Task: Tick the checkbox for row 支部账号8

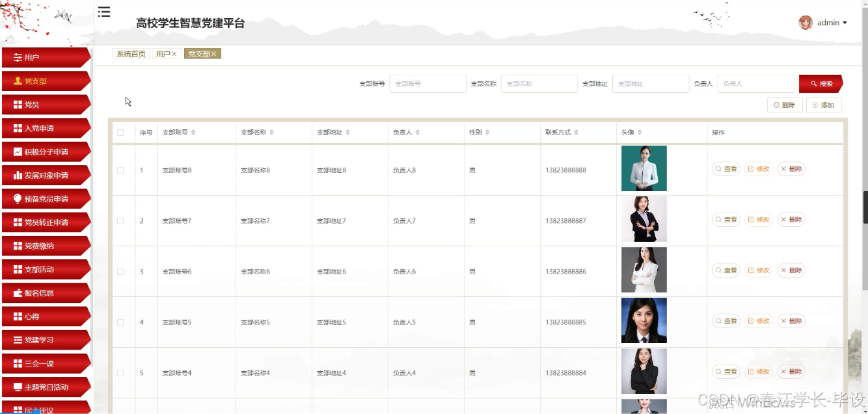Action: [x=120, y=170]
